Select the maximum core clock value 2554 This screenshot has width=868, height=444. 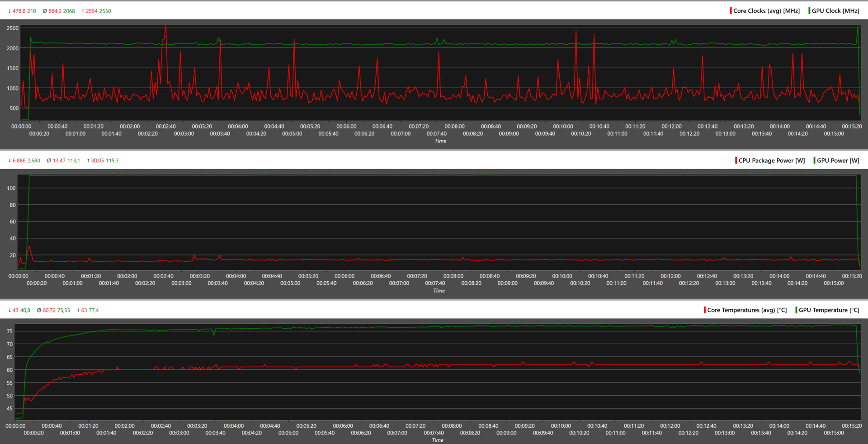point(92,11)
